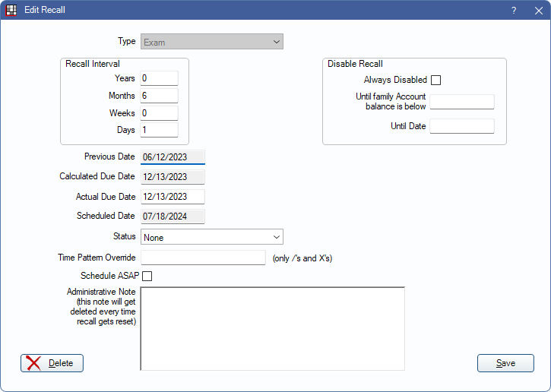Image resolution: width=551 pixels, height=392 pixels.
Task: Select the Until Date field
Action: click(x=462, y=126)
